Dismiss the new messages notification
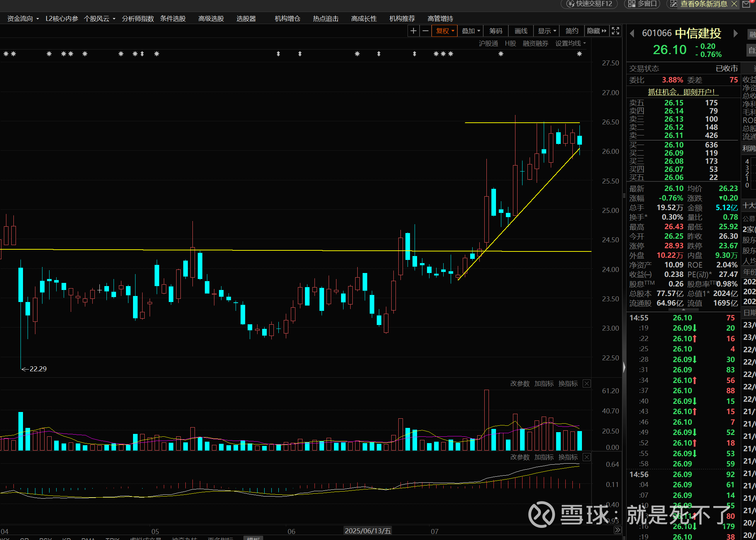 [x=734, y=4]
